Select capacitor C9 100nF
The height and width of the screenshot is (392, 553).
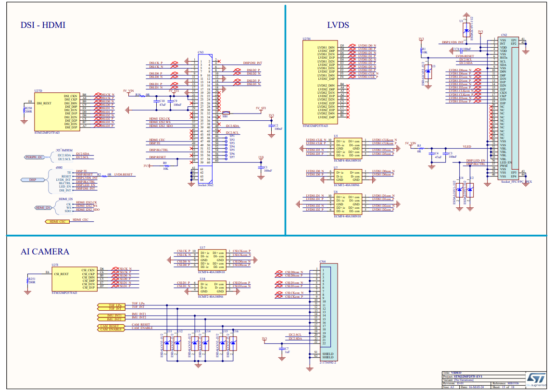[x=171, y=101]
